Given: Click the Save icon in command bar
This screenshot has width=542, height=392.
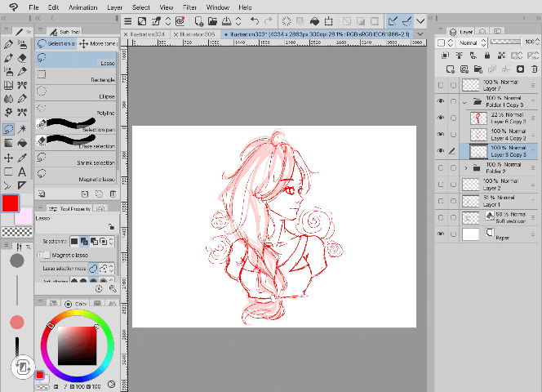Looking at the screenshot, I should click(226, 21).
